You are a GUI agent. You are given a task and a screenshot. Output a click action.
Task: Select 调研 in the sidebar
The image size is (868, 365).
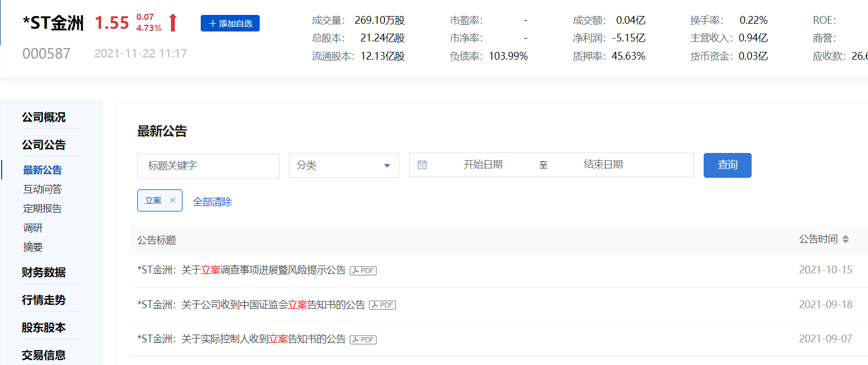(x=33, y=228)
